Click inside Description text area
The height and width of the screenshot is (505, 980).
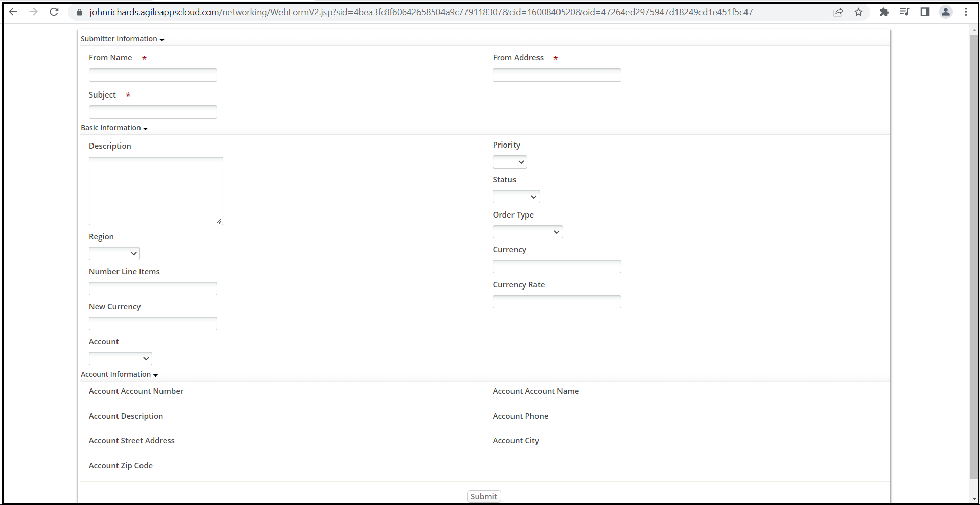coord(156,191)
